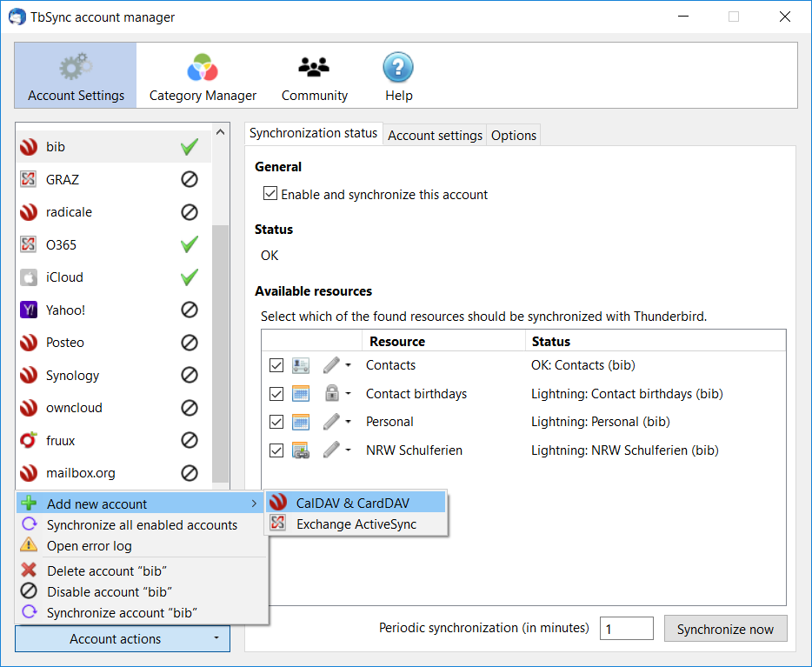This screenshot has height=667, width=812.
Task: Open the Help question mark icon
Action: (x=398, y=67)
